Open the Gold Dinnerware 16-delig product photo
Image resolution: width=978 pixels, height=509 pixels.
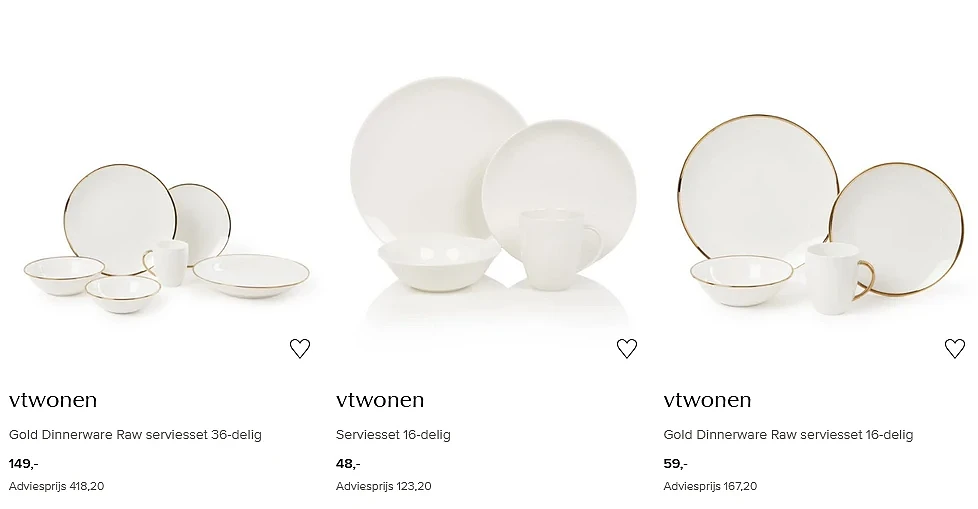821,215
